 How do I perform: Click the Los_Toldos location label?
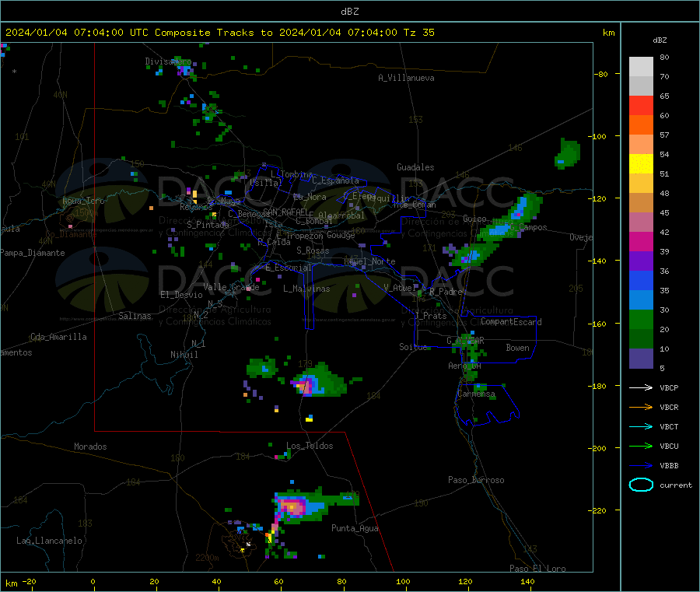tap(310, 446)
